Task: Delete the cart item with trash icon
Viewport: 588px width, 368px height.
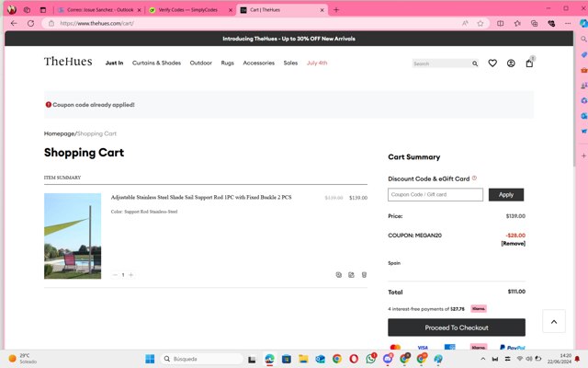Action: coord(364,275)
